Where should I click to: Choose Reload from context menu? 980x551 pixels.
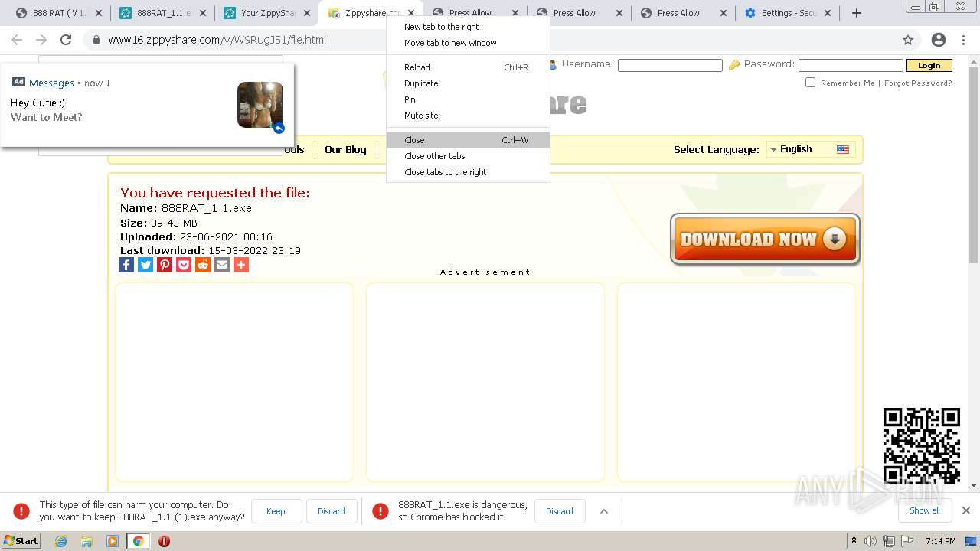pyautogui.click(x=468, y=67)
